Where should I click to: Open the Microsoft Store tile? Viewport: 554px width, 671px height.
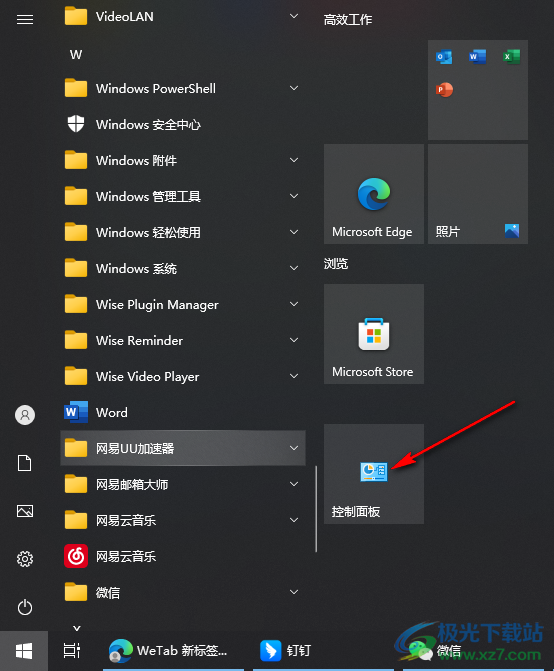(x=373, y=334)
